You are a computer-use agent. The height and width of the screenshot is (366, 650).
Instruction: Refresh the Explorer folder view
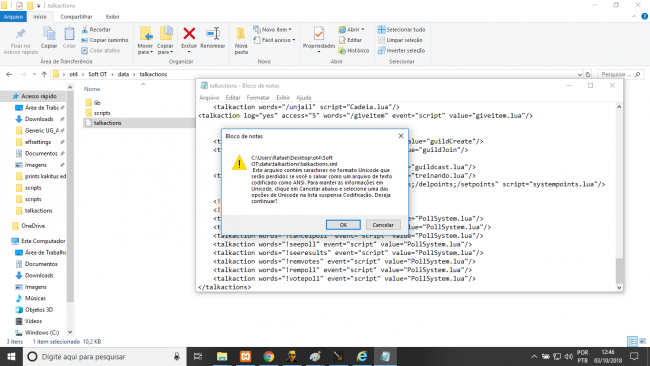coord(588,75)
